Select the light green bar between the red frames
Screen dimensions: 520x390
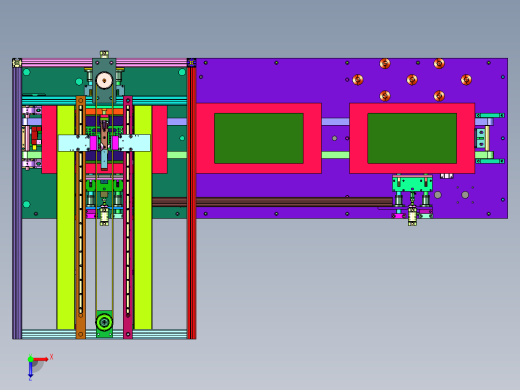(335, 155)
